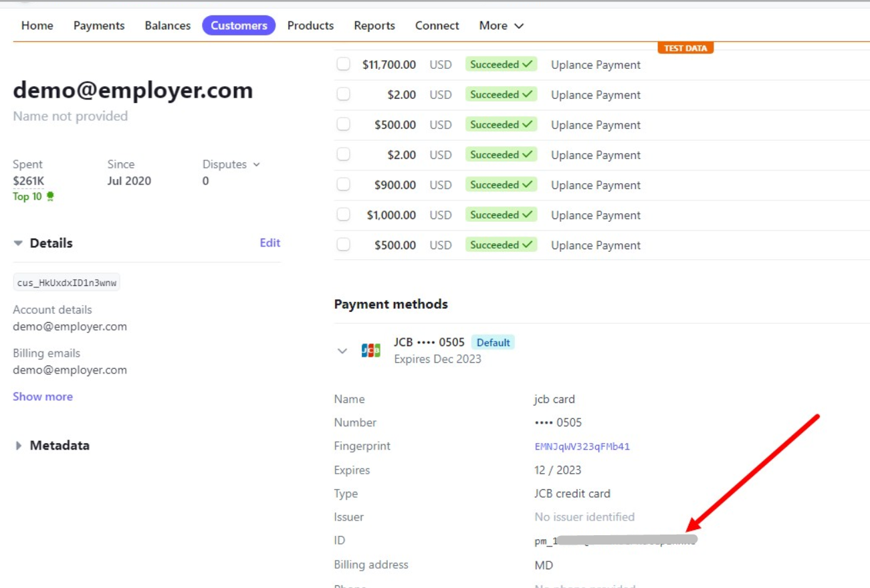Click the email under Billing emails
This screenshot has width=870, height=588.
pyautogui.click(x=70, y=370)
